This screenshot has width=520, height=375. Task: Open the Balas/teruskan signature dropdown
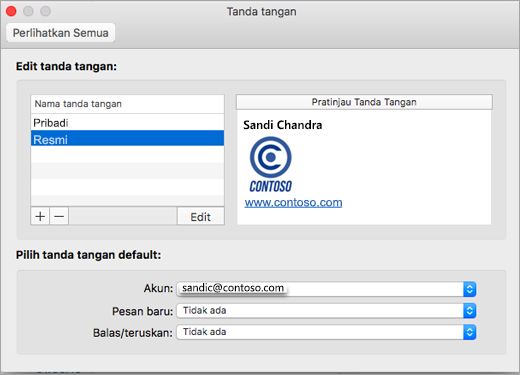(326, 332)
